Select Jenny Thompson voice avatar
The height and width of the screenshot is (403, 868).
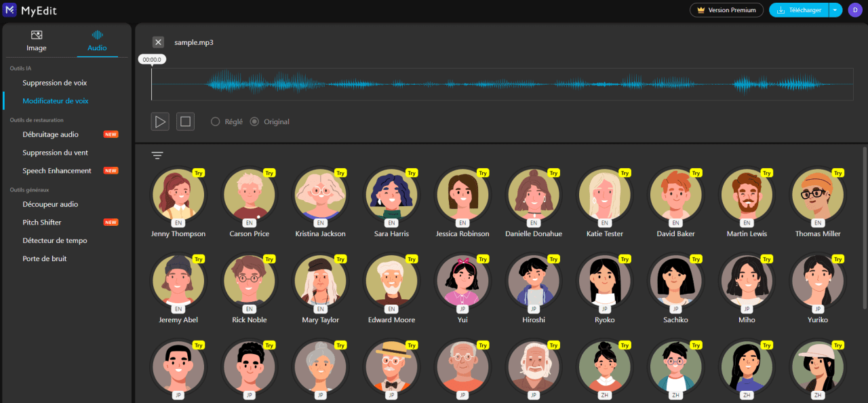point(178,196)
